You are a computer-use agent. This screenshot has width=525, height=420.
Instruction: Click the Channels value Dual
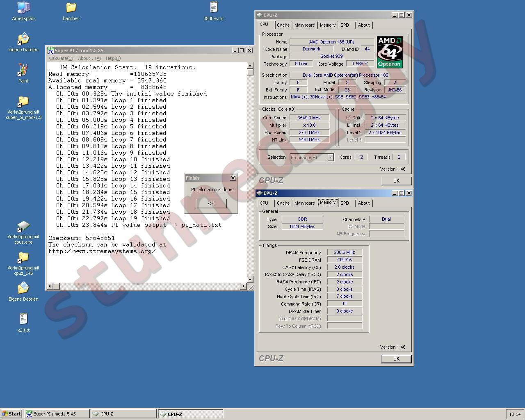point(386,219)
